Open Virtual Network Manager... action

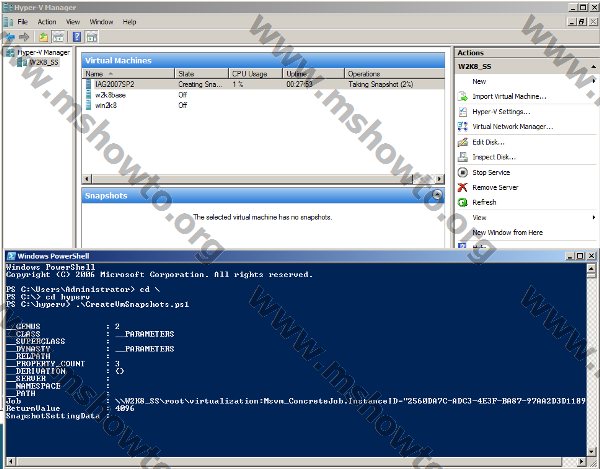(512, 127)
